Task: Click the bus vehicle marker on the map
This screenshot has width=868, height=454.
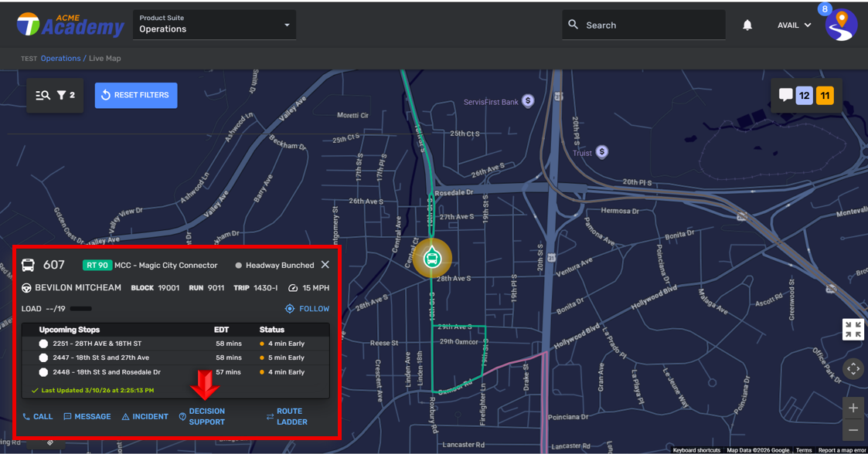Action: click(432, 259)
